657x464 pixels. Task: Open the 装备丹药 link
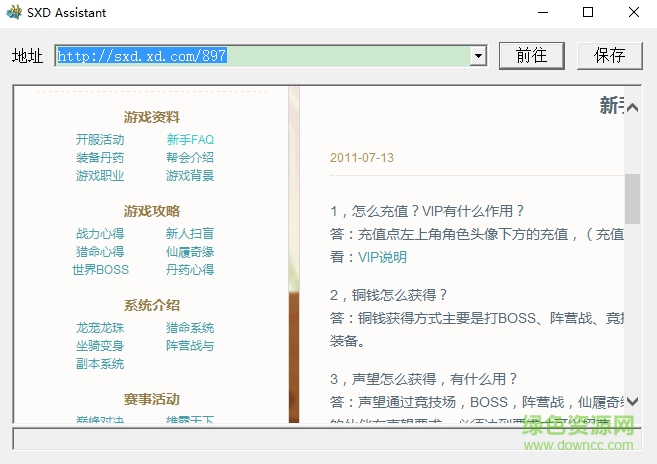(100, 158)
